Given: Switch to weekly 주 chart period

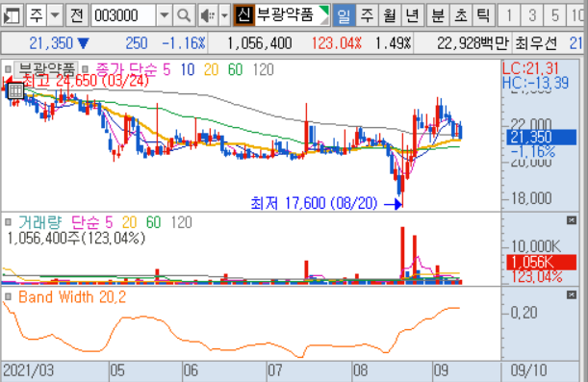Looking at the screenshot, I should [x=367, y=15].
